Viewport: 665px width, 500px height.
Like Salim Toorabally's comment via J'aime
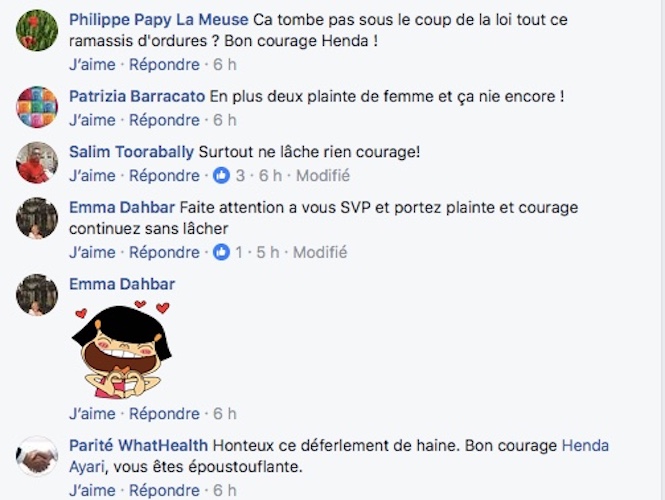point(92,176)
